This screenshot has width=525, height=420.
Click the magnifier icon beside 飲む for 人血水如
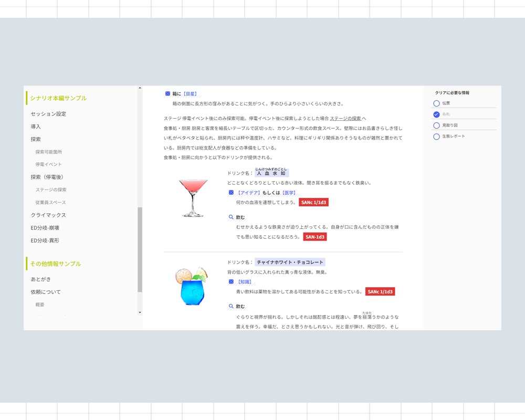(230, 217)
